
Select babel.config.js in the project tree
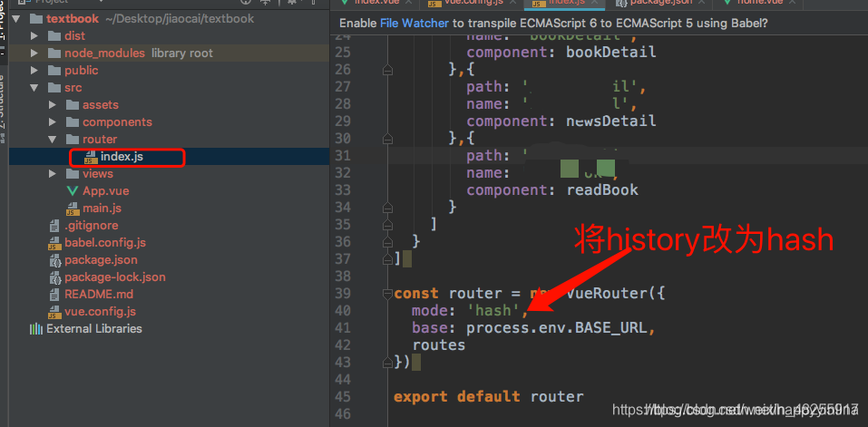pyautogui.click(x=105, y=242)
